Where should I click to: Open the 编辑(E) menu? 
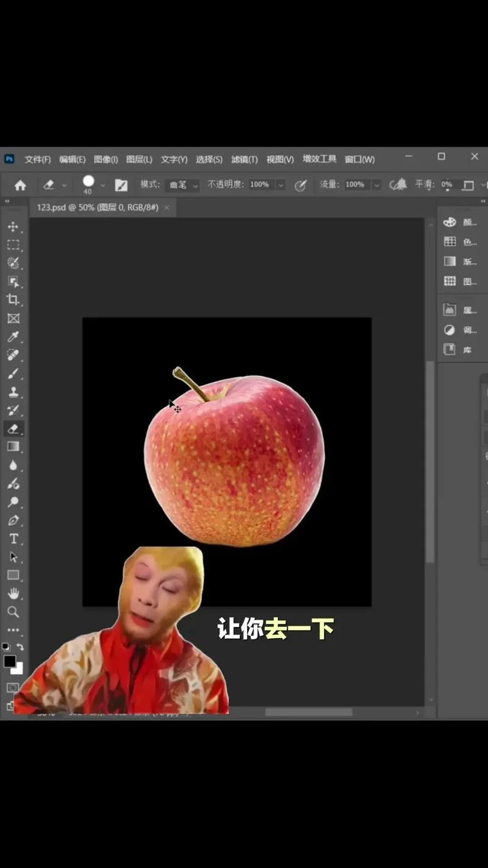[72, 159]
